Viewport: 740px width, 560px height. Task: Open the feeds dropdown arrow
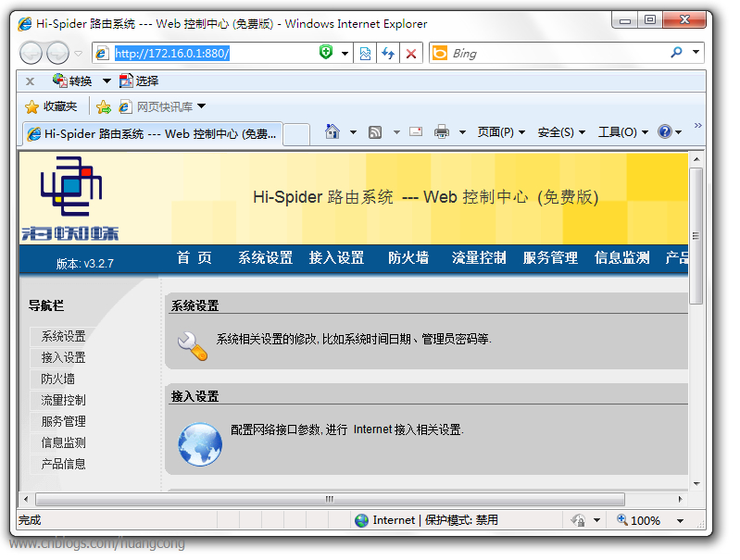coord(397,132)
